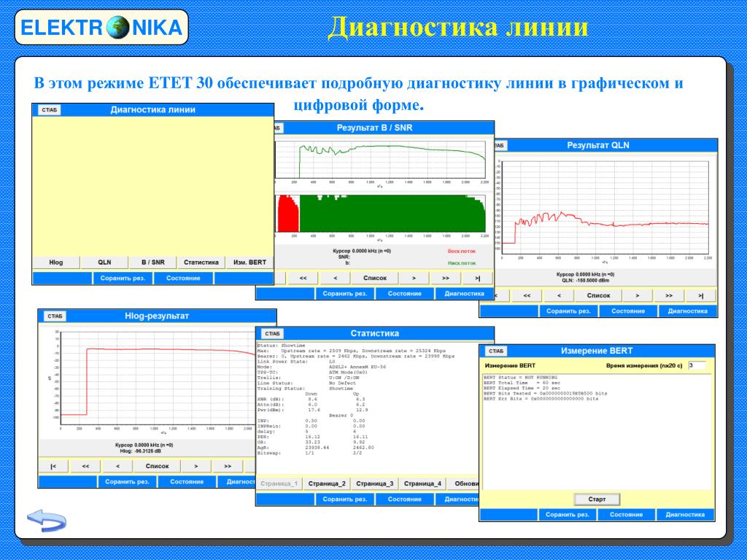This screenshot has height=560, width=747.
Task: Click >> in Результат QLN window
Action: (669, 296)
